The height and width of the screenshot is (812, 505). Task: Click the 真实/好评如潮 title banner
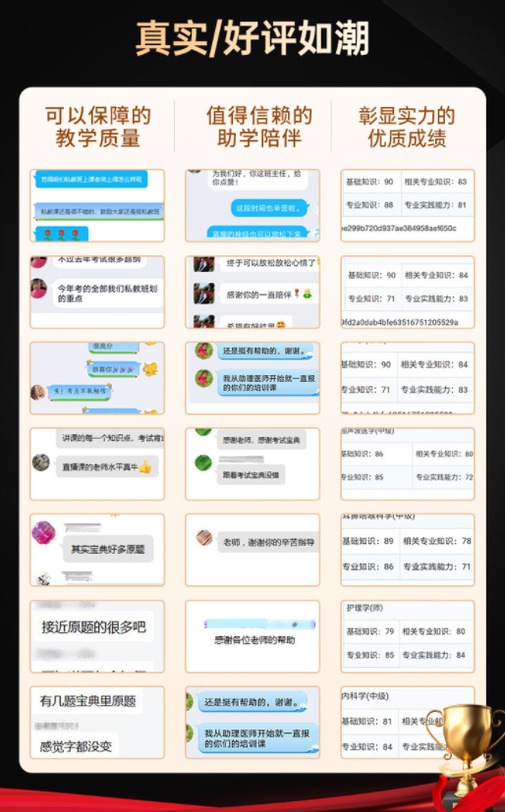[x=252, y=38]
